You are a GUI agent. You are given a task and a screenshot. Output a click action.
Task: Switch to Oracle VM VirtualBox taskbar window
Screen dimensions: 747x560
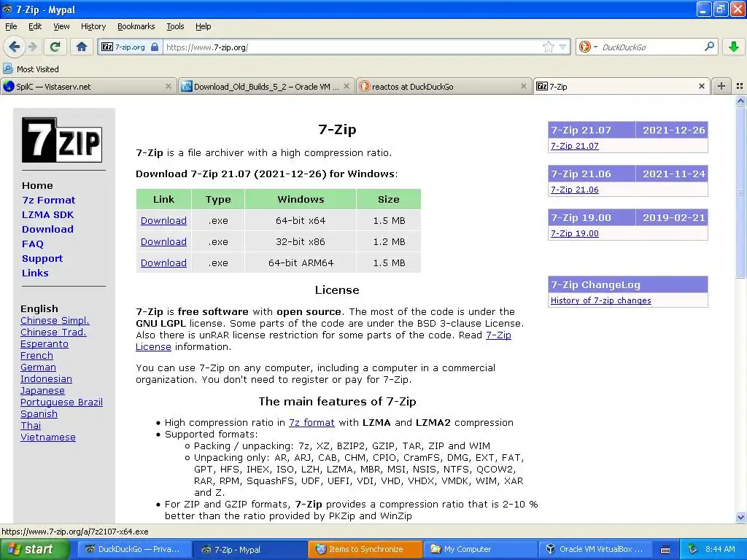tap(595, 549)
